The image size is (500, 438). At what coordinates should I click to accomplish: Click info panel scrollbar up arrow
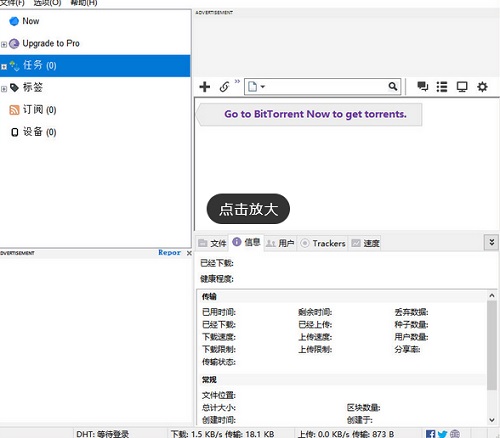pyautogui.click(x=492, y=295)
